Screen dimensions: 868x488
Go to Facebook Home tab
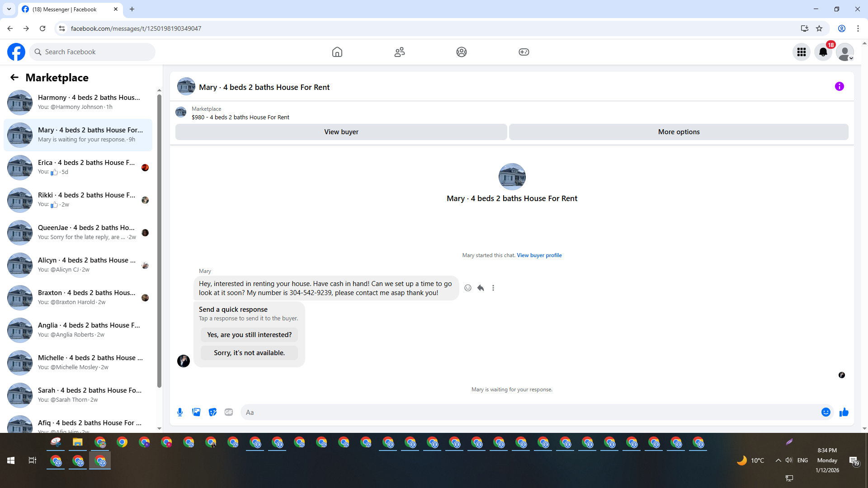point(337,52)
